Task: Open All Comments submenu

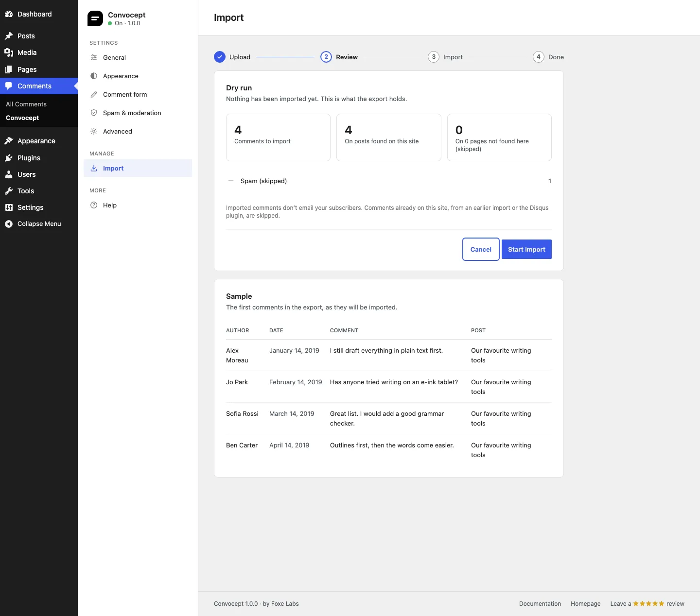Action: click(x=26, y=104)
